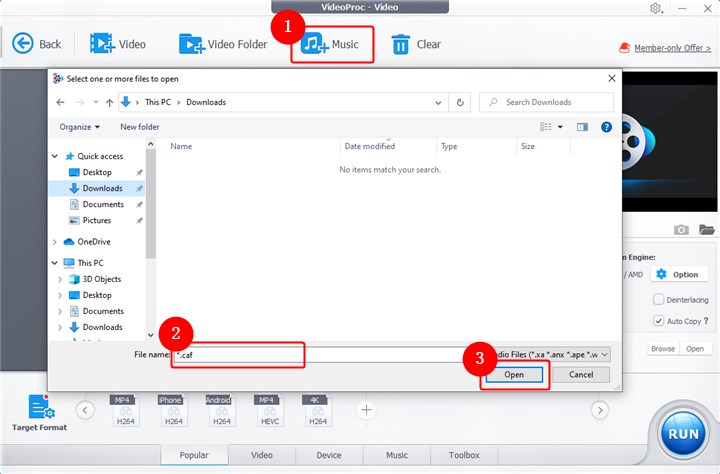720x474 pixels.
Task: Create a New folder
Action: 140,127
